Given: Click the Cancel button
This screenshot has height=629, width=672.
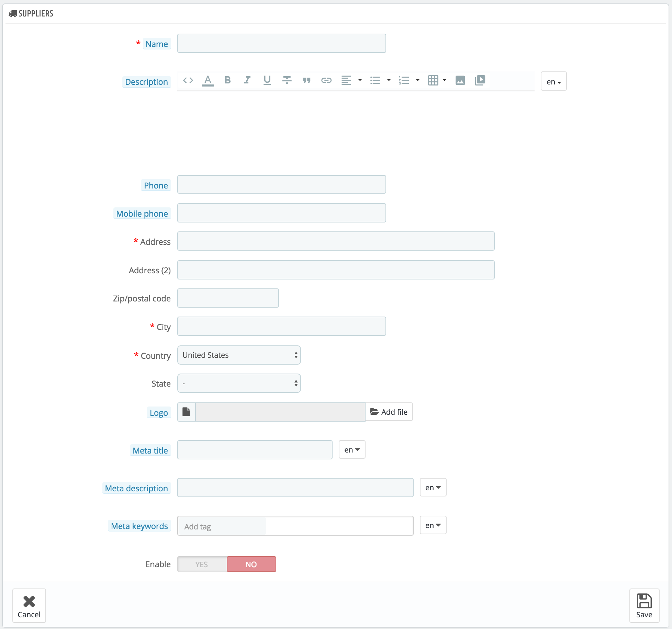Looking at the screenshot, I should 29,606.
